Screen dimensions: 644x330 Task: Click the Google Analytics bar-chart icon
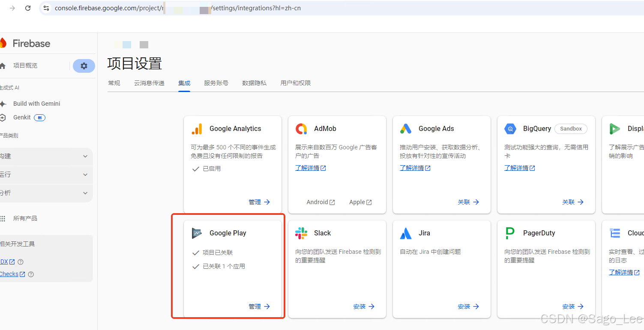197,129
